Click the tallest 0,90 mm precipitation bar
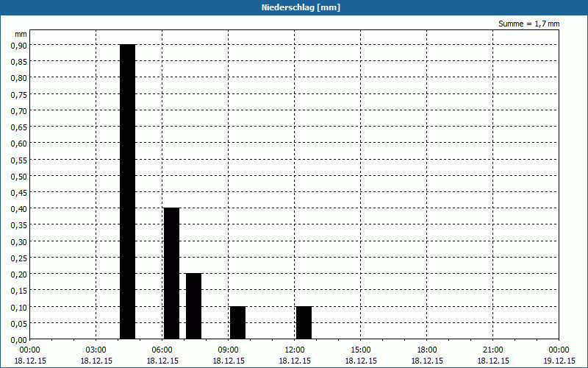The width and height of the screenshot is (588, 368). (127, 191)
